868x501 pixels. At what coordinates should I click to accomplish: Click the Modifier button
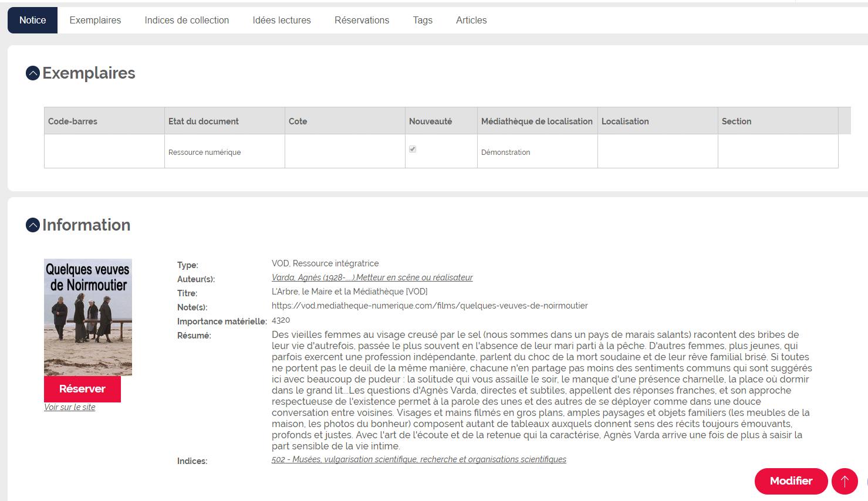pos(791,481)
